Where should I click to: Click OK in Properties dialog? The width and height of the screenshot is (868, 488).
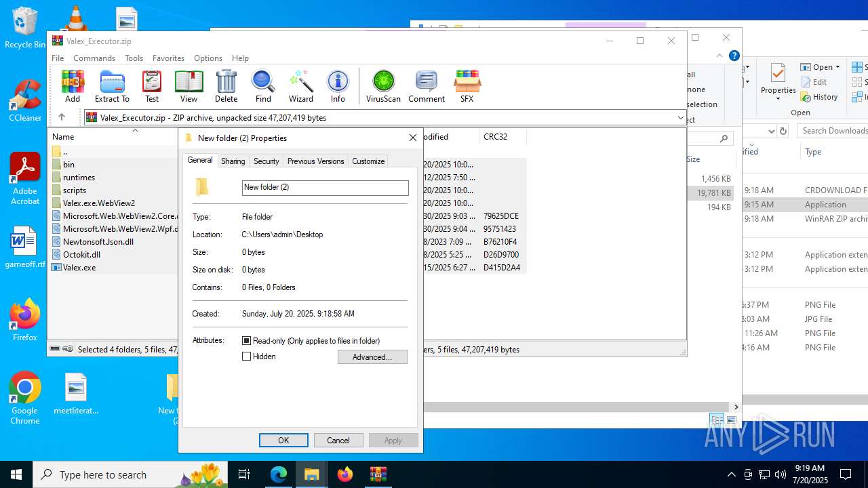tap(283, 441)
